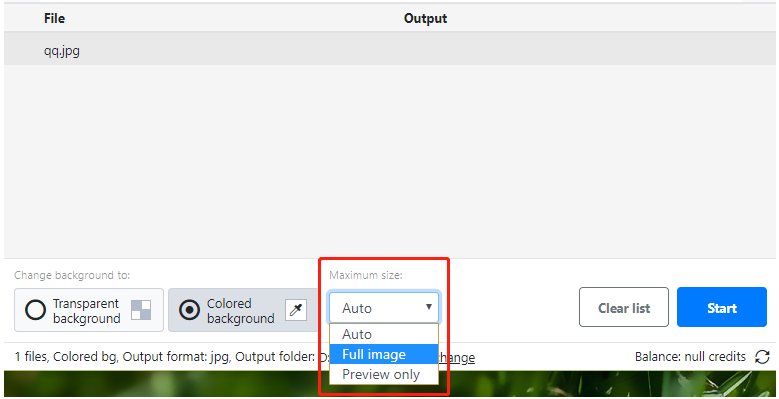Click the Balance null credits text
This screenshot has height=399, width=779.
pyautogui.click(x=690, y=357)
